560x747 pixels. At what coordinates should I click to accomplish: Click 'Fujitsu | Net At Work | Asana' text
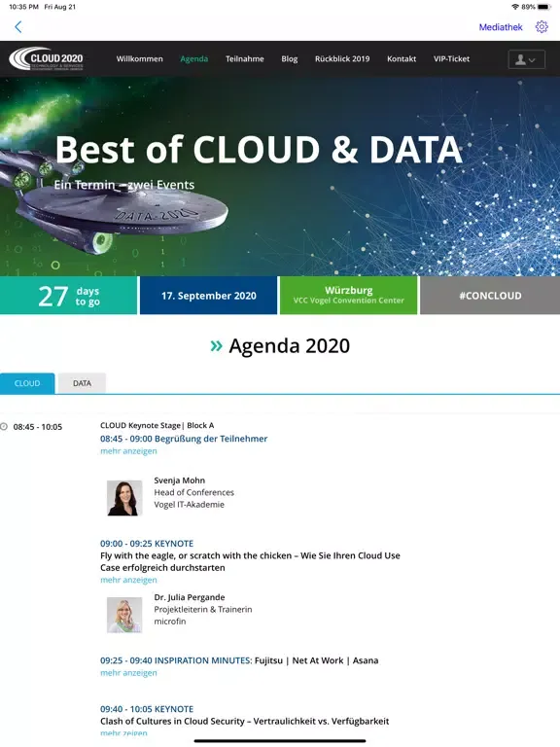click(x=316, y=660)
